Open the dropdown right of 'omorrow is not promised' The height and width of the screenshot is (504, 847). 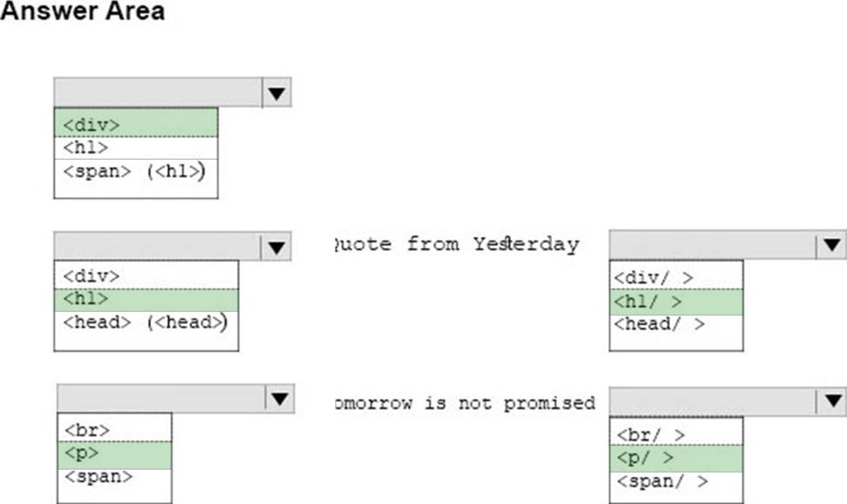click(x=832, y=401)
